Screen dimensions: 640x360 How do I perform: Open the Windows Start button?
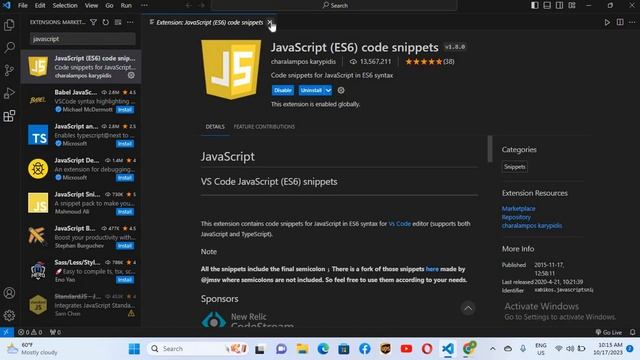[134, 349]
